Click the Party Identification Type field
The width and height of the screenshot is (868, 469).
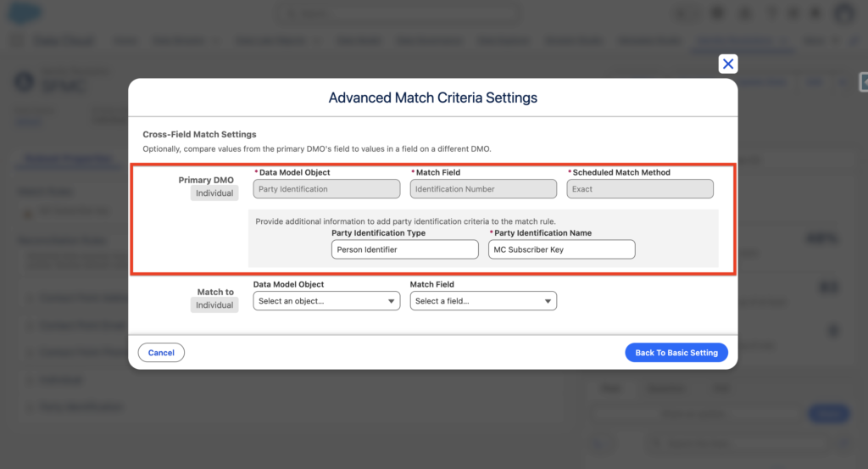(405, 249)
